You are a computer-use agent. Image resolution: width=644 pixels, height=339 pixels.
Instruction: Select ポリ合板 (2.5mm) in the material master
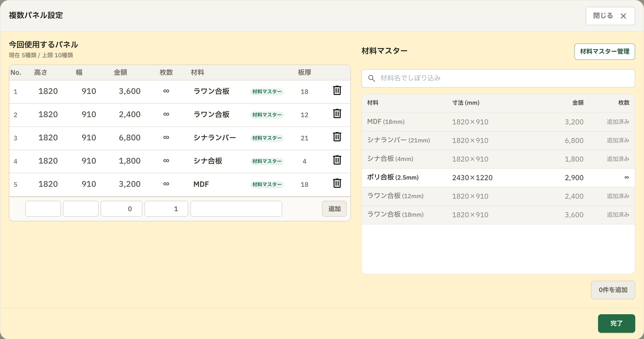[498, 178]
